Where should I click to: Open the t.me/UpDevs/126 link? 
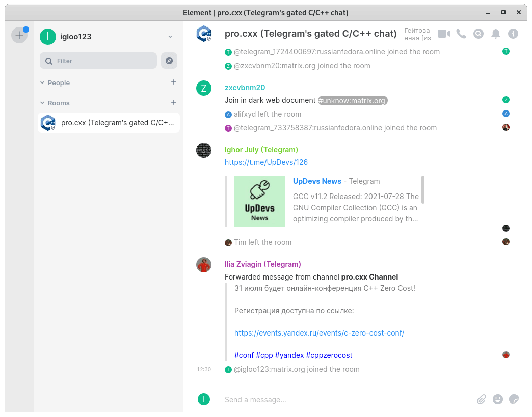(266, 162)
